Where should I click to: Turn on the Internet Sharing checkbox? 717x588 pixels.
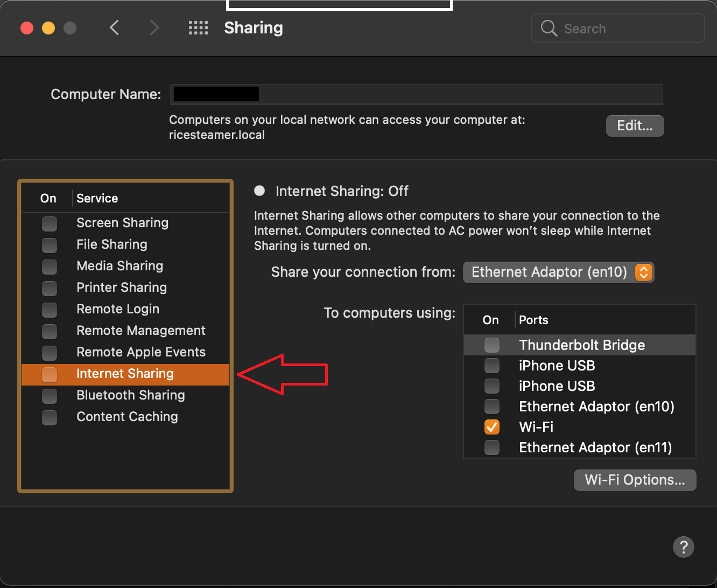pyautogui.click(x=50, y=374)
